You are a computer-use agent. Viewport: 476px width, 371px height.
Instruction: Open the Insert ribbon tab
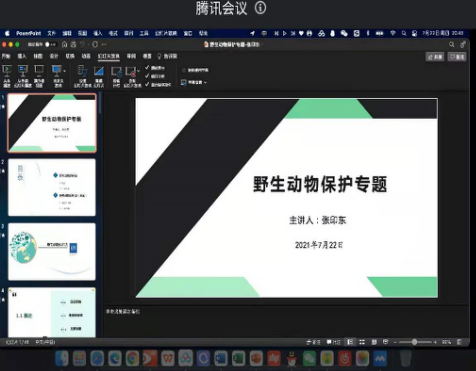pos(22,56)
